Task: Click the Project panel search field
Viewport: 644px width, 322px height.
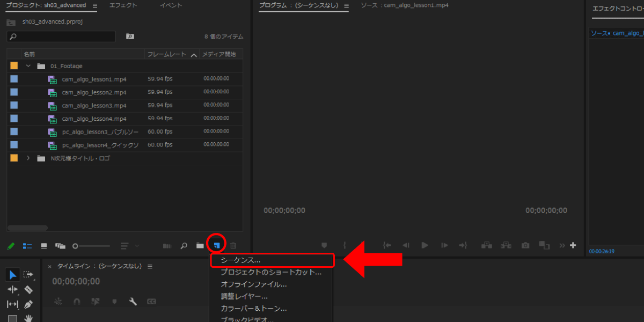Action: [61, 36]
